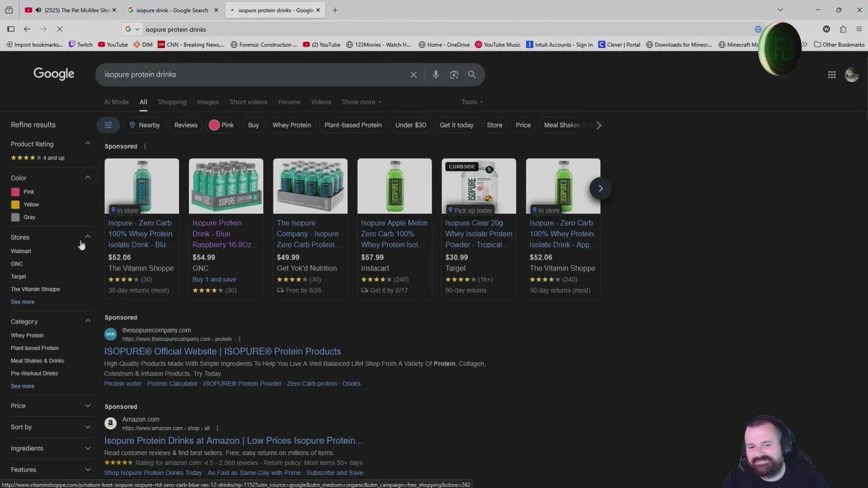
Task: Open the Show more search tabs dropdown
Action: (361, 102)
